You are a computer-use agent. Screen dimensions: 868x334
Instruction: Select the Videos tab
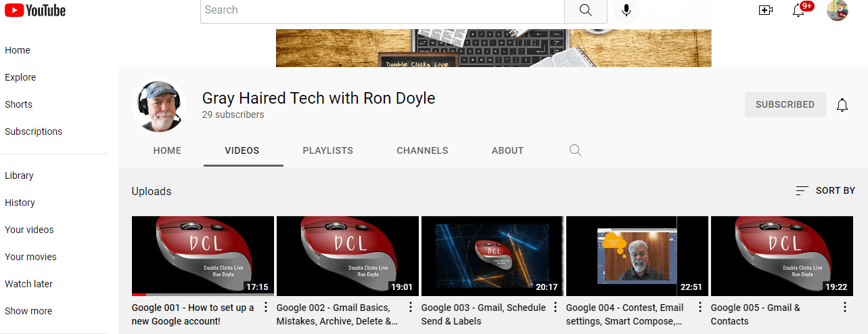pos(242,150)
